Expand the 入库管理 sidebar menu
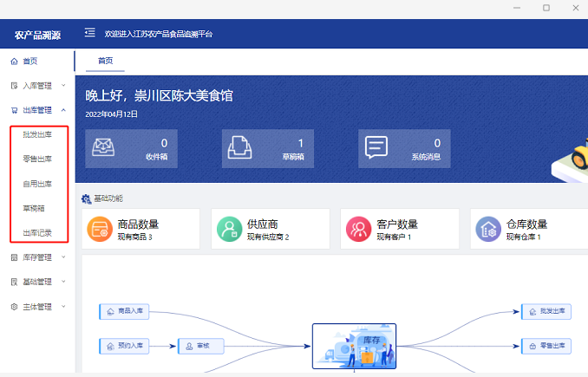 pyautogui.click(x=36, y=86)
